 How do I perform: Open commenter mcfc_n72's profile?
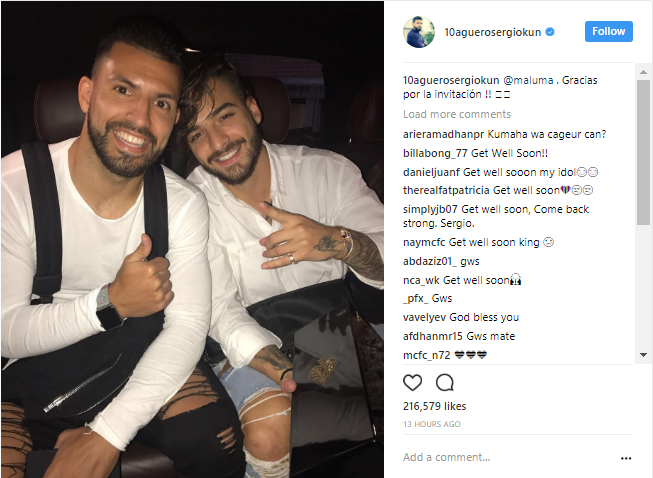[x=427, y=355]
